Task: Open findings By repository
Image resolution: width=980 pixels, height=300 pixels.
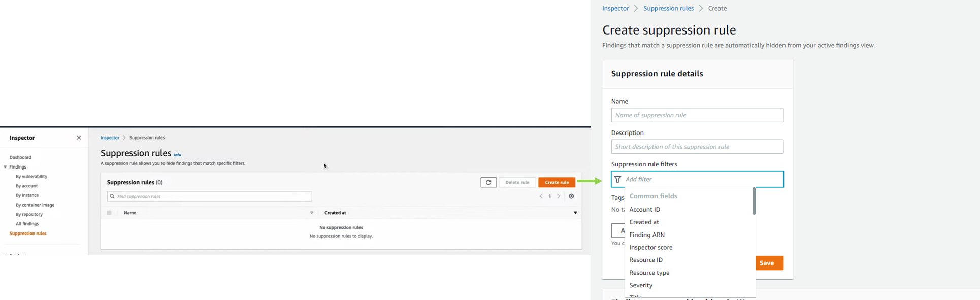Action: click(x=29, y=214)
